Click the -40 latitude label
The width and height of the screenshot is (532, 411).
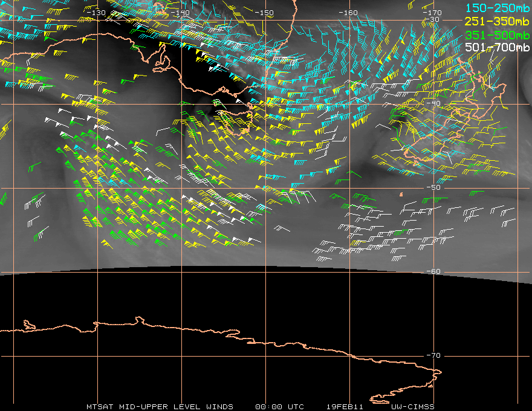(433, 103)
